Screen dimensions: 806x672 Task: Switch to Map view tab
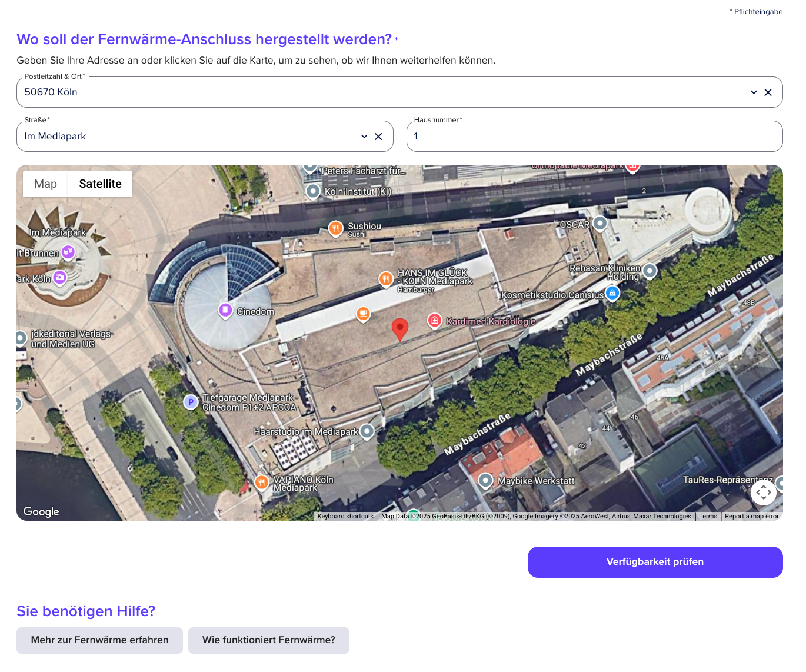(45, 184)
